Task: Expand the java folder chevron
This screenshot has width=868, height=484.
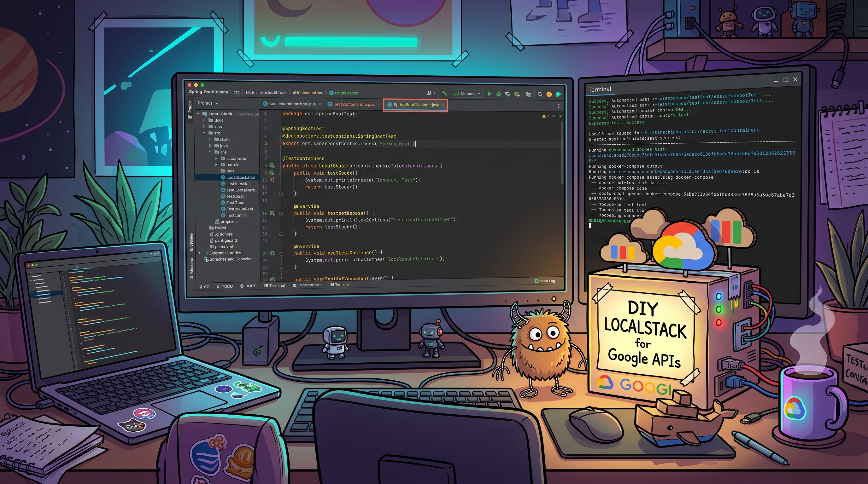Action: [x=210, y=146]
